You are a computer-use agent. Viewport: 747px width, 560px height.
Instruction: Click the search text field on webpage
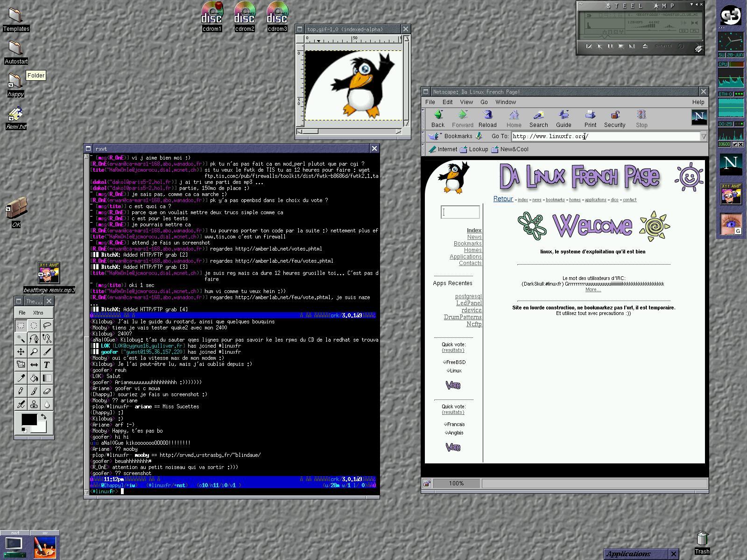[460, 212]
